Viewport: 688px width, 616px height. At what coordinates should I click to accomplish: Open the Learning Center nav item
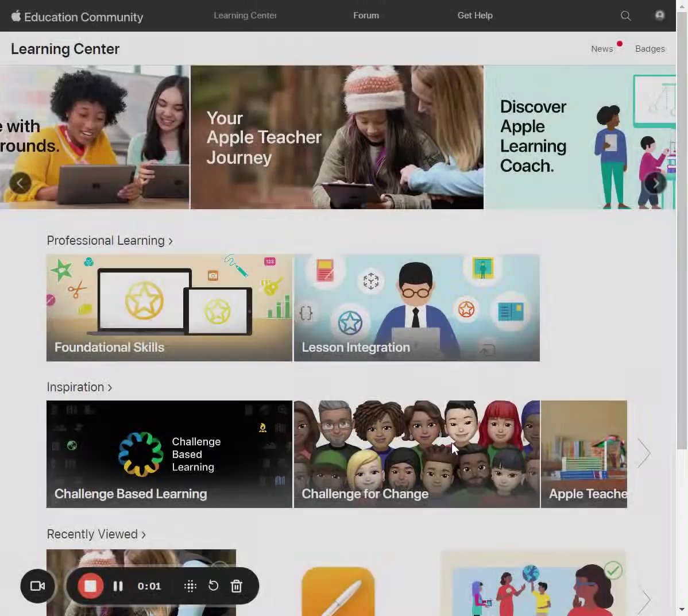[245, 16]
